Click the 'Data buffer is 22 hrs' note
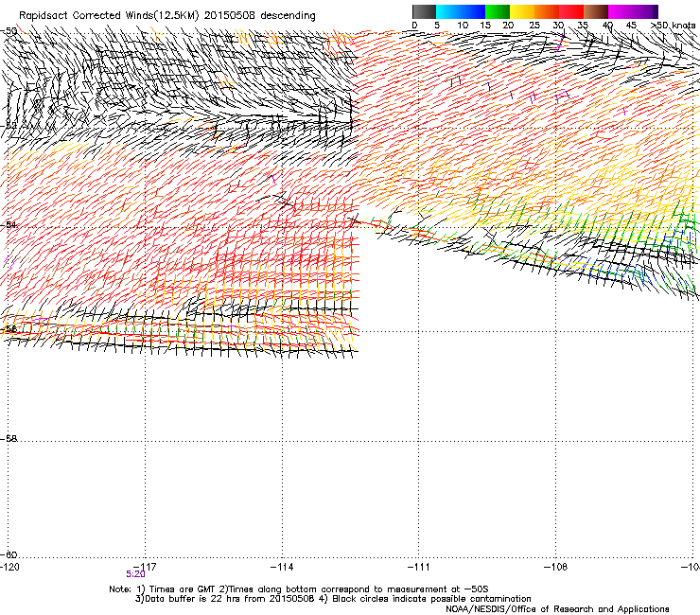Screen dimensions: 700x615 coord(333,599)
